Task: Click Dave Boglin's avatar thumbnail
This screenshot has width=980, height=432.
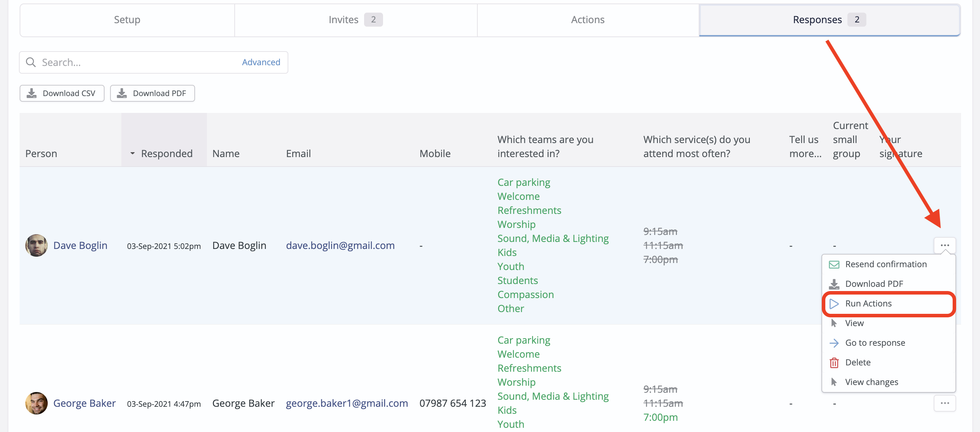Action: [36, 245]
